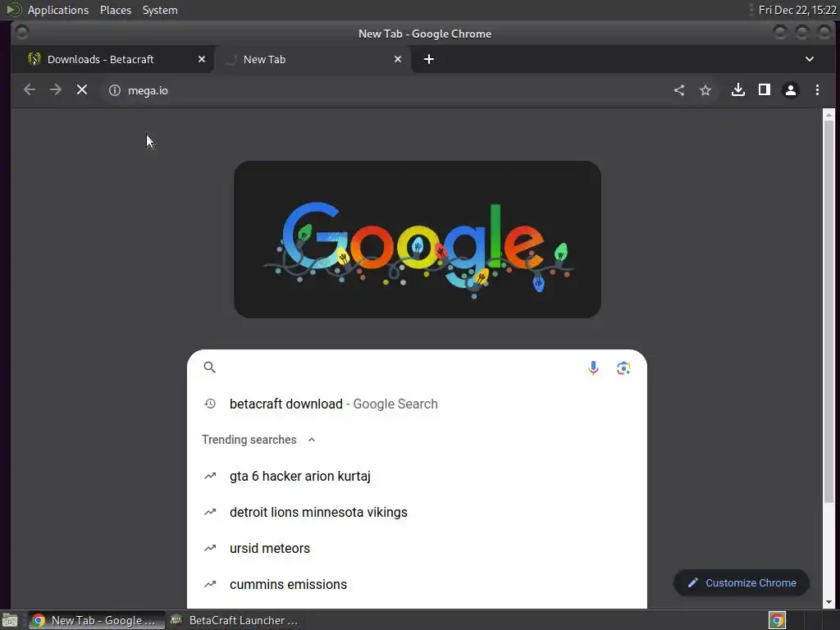The width and height of the screenshot is (840, 630).
Task: Search for ursid meteors
Action: click(x=417, y=548)
